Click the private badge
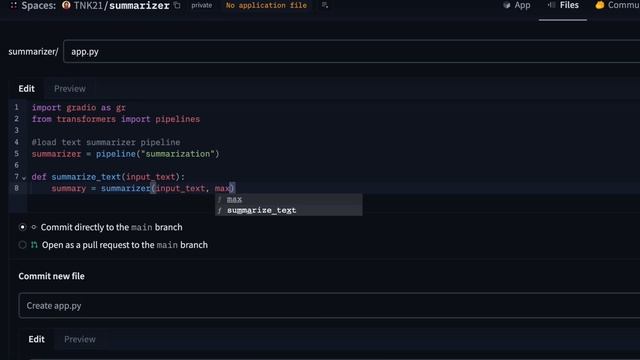 [x=202, y=5]
